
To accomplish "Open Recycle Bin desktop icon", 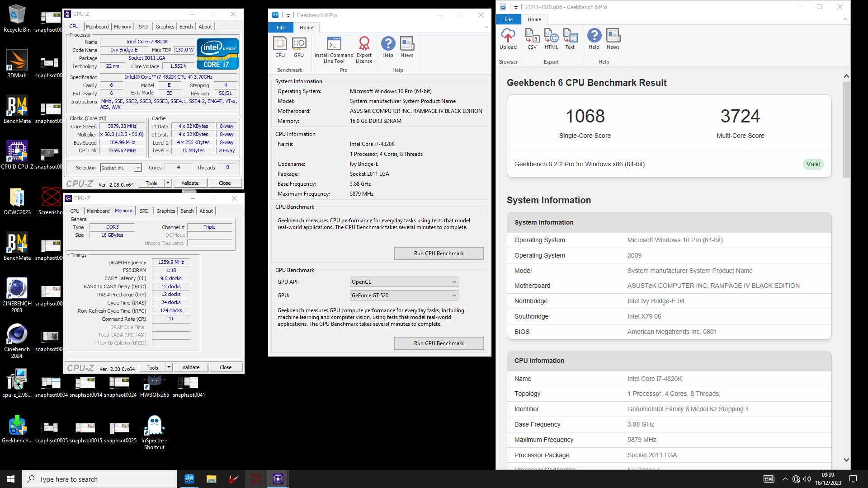I will pyautogui.click(x=17, y=18).
